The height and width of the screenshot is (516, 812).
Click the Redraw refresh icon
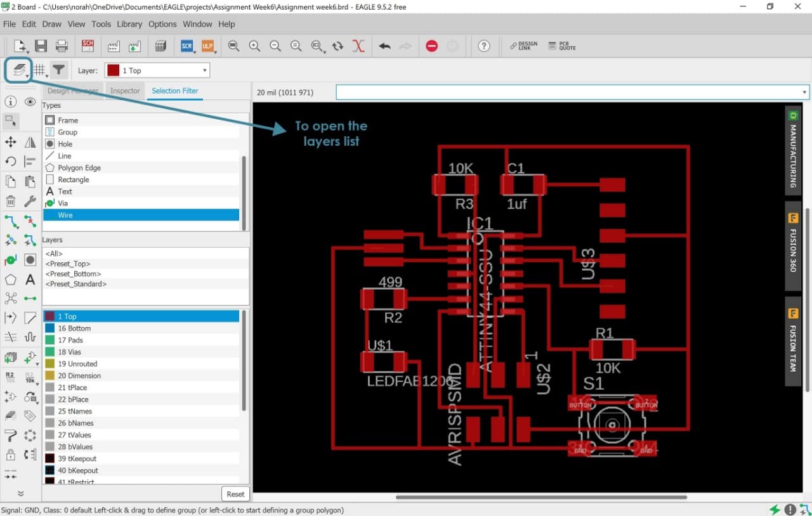337,46
